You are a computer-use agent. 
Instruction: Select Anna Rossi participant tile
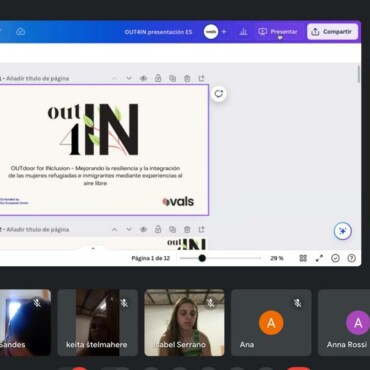pos(344,322)
